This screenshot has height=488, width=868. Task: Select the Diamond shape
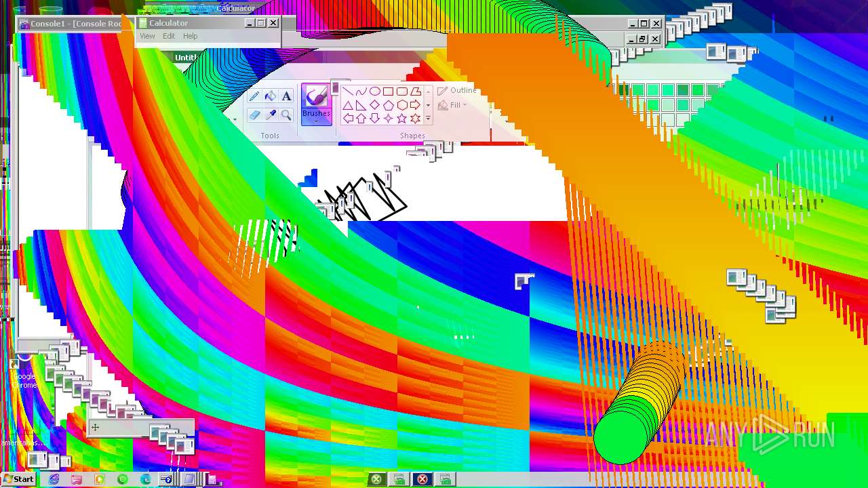point(374,105)
